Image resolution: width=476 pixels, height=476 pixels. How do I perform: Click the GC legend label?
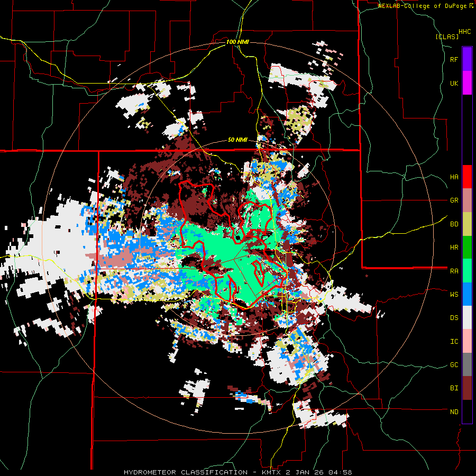pyautogui.click(x=454, y=365)
